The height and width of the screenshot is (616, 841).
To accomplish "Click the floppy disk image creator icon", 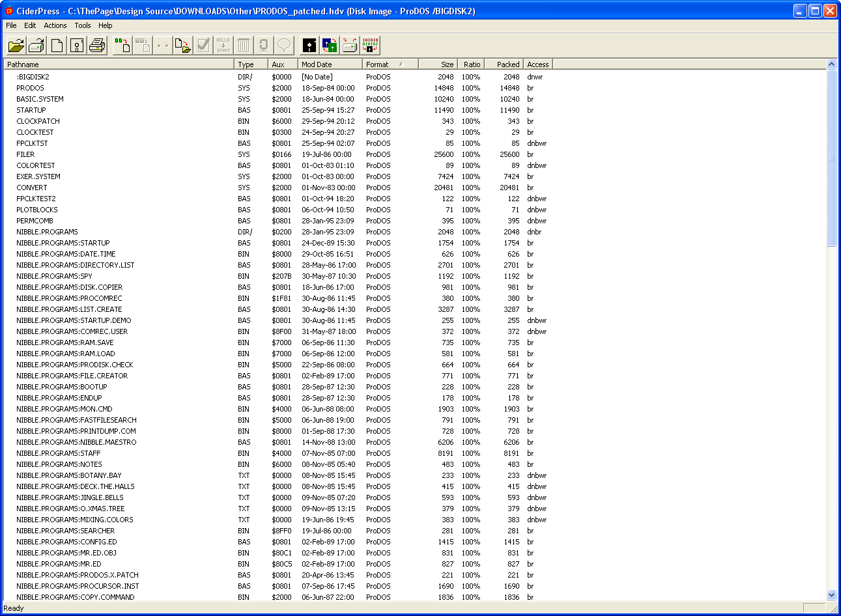I will tap(77, 45).
